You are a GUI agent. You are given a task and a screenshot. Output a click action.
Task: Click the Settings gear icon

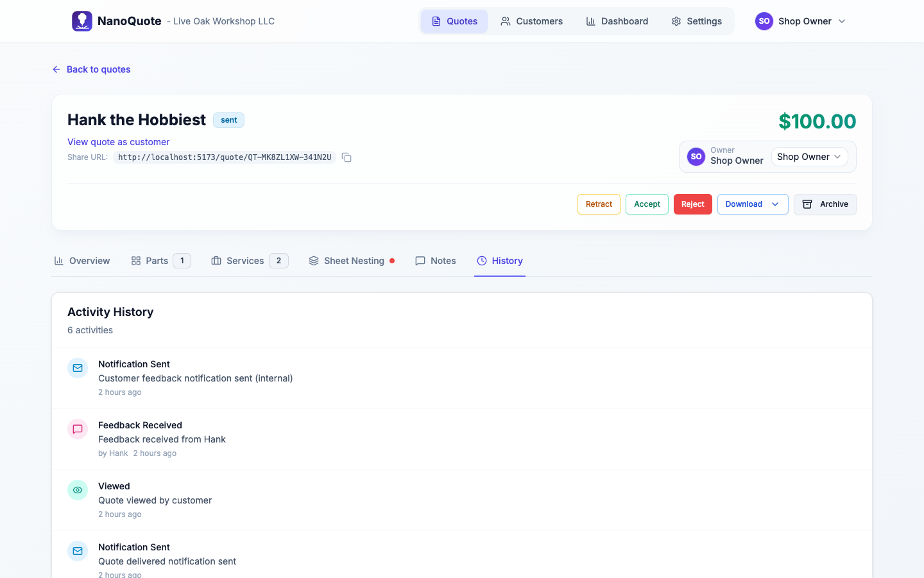click(x=676, y=21)
